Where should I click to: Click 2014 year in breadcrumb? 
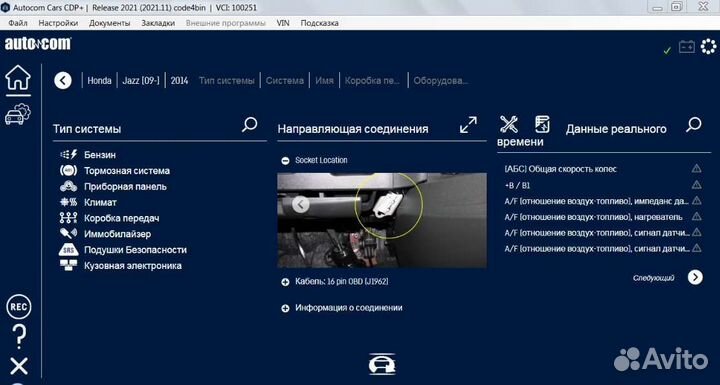179,80
